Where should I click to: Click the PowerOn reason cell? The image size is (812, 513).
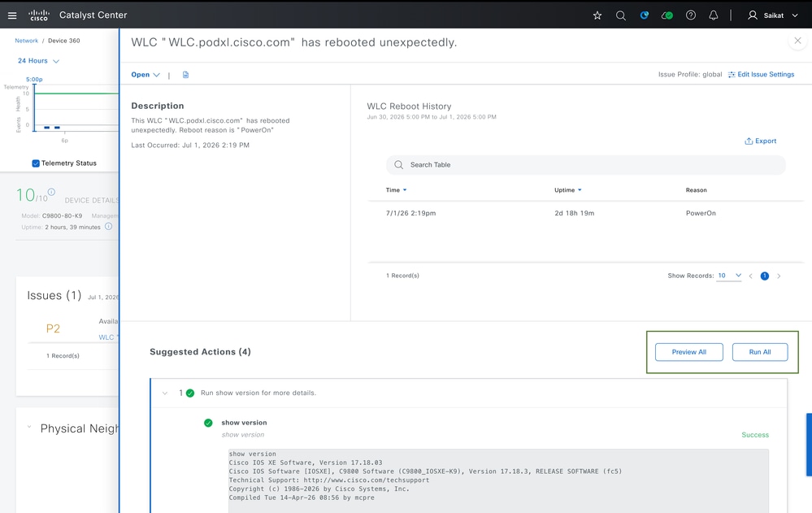coord(701,213)
